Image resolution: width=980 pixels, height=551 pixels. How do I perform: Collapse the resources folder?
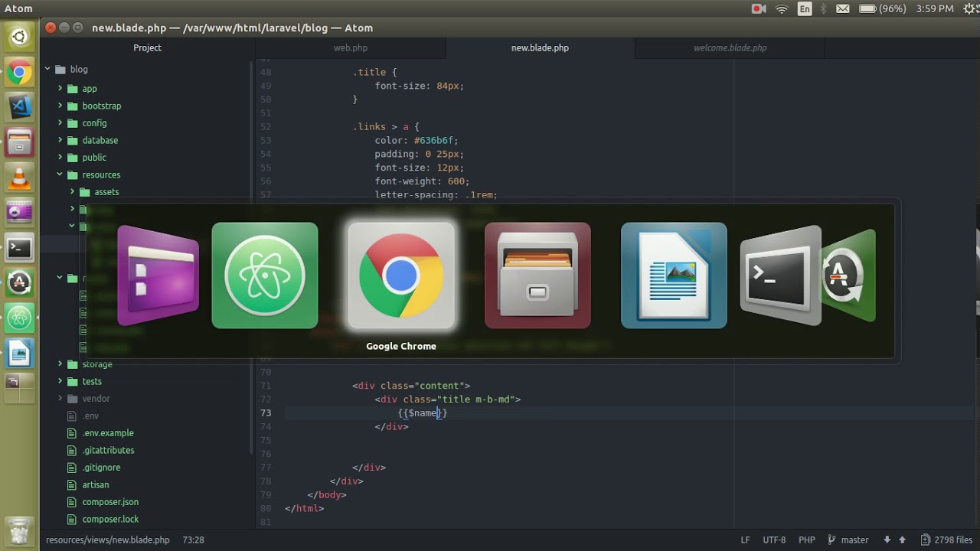(x=60, y=174)
